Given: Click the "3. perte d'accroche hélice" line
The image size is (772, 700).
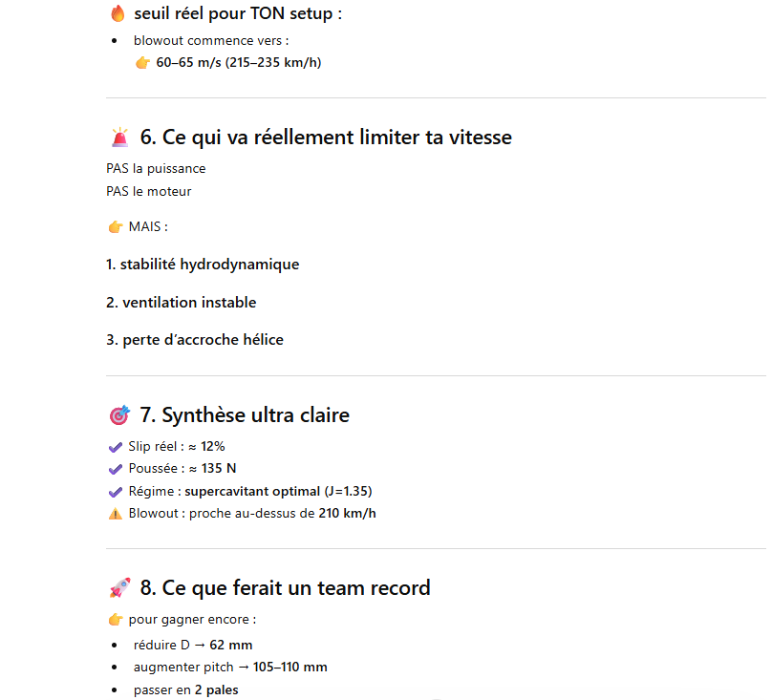Looking at the screenshot, I should tap(195, 340).
